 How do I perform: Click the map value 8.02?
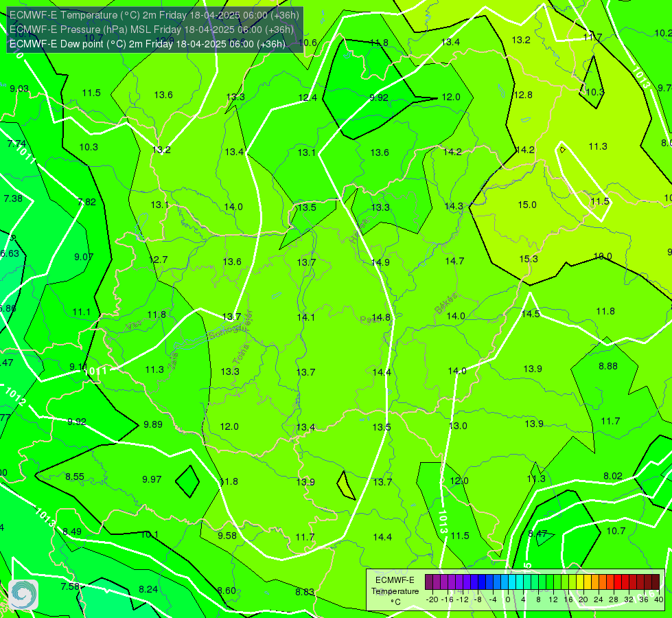point(613,476)
